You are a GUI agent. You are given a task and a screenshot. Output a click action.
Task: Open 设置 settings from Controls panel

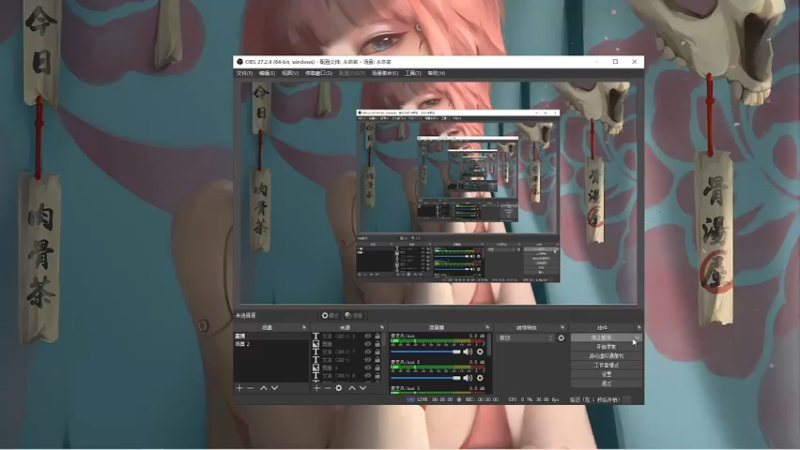[x=606, y=374]
